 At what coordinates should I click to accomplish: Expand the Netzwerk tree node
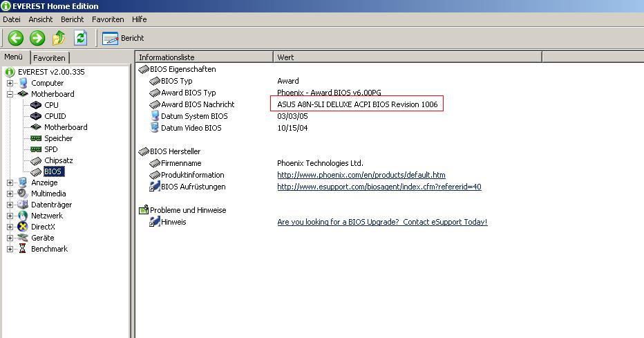(x=10, y=216)
